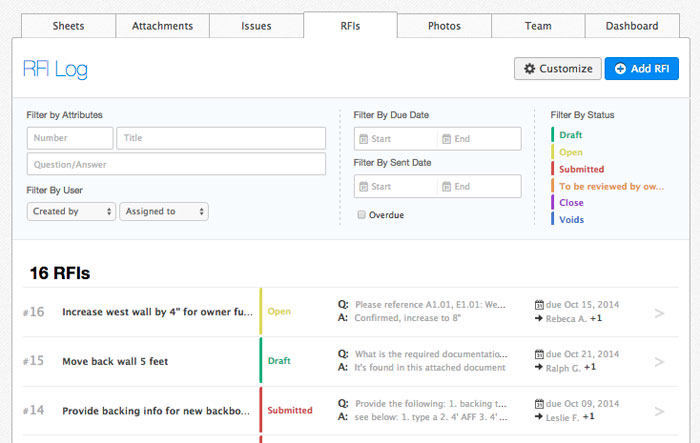Toggle the Draft status filter
700x443 pixels.
(x=571, y=135)
